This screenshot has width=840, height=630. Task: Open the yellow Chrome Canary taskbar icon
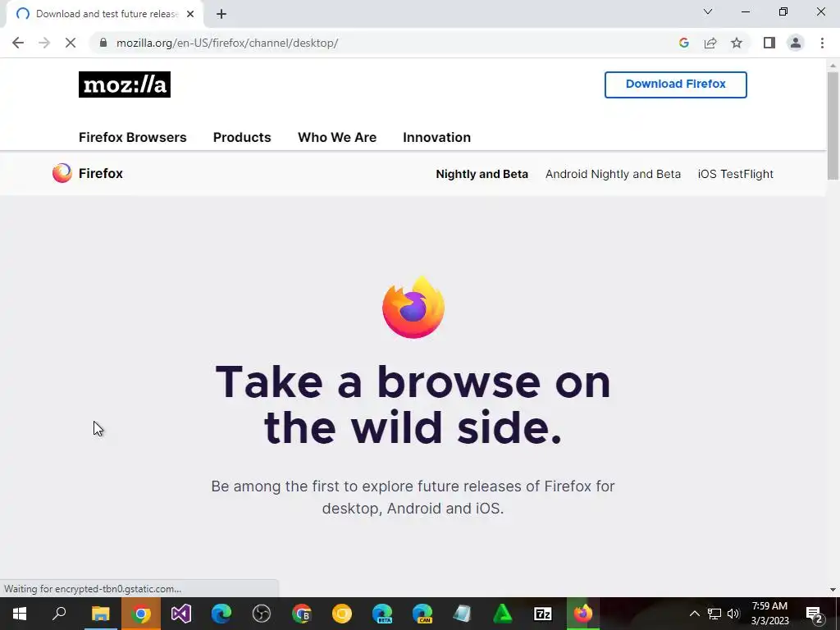(x=342, y=614)
